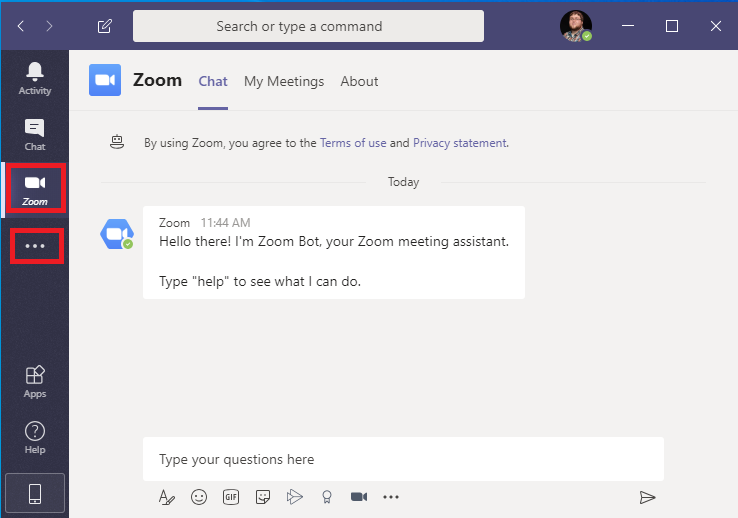This screenshot has height=518, width=738.
Task: Select the Zoom app in sidebar
Action: coord(36,189)
